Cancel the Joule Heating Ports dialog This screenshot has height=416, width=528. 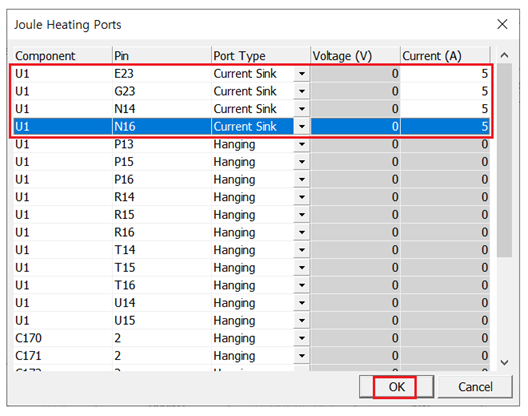[475, 387]
